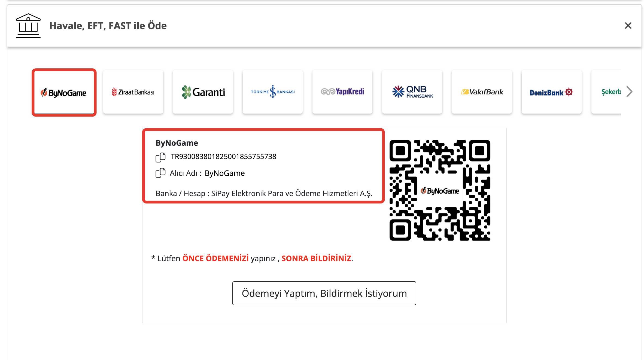
Task: Click the bank building icon in the header
Action: 28,26
